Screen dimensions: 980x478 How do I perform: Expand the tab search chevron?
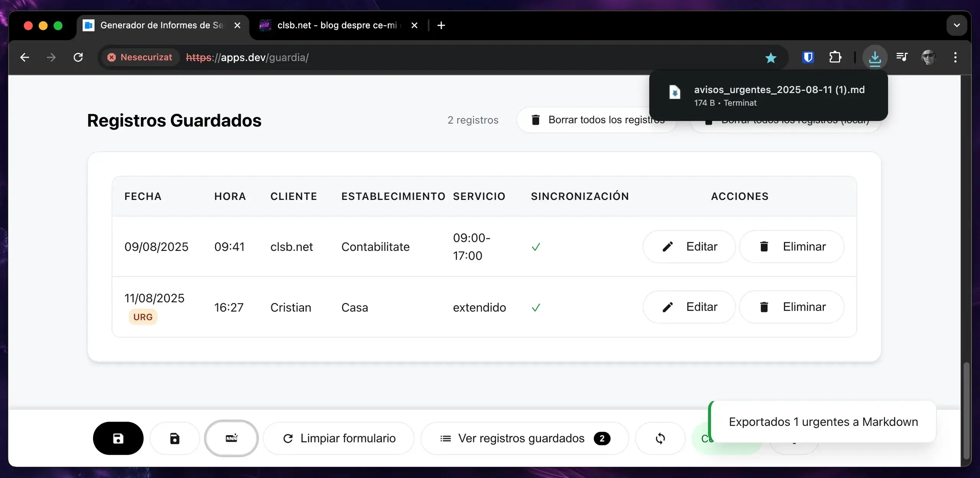pos(957,25)
